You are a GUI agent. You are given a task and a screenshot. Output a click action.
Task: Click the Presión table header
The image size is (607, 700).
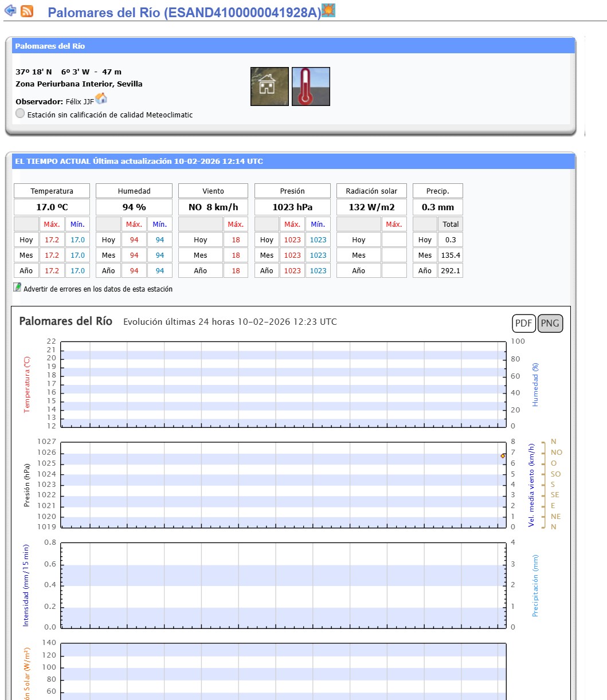(x=292, y=191)
